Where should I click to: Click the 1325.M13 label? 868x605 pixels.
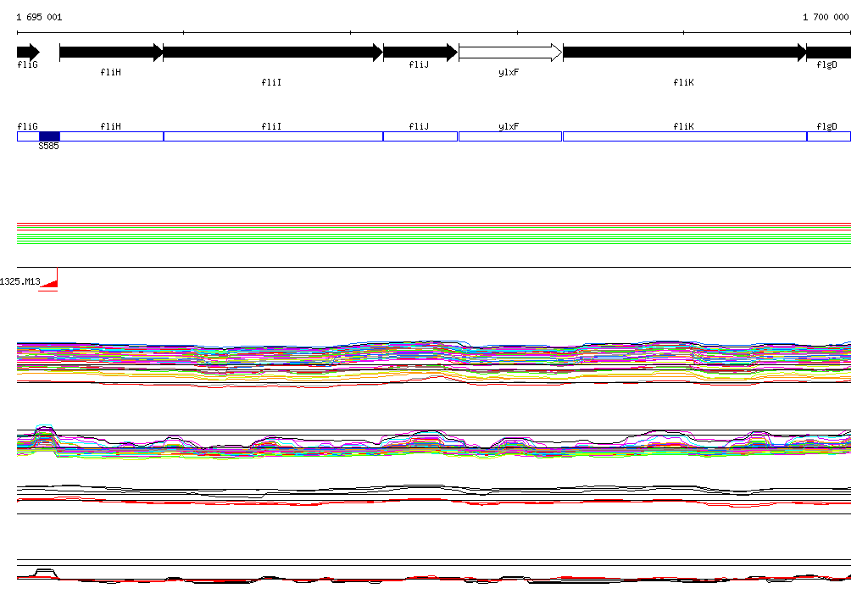(20, 282)
